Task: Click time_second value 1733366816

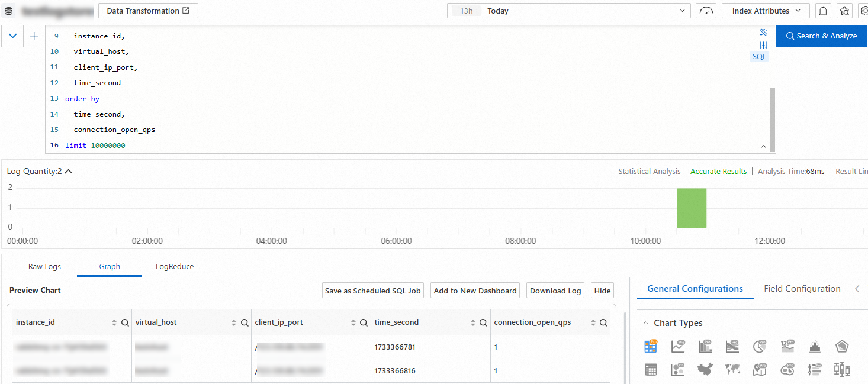Action: (x=395, y=371)
